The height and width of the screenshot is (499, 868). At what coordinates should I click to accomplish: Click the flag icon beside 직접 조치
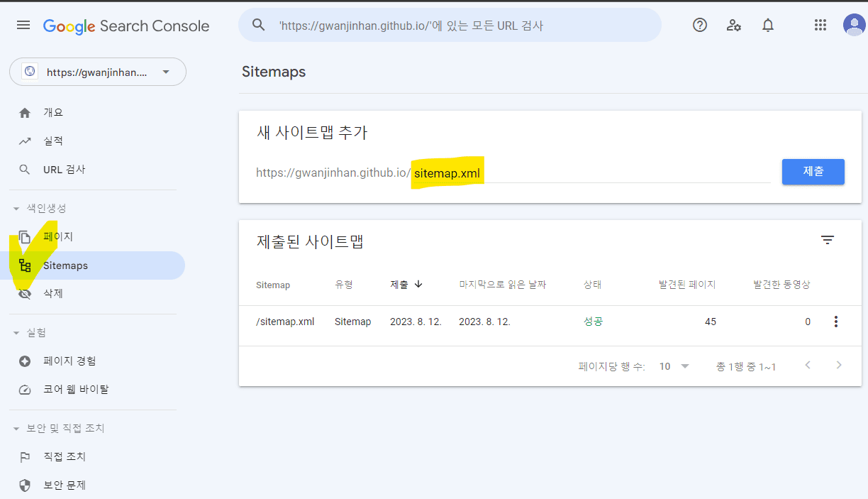click(x=25, y=457)
